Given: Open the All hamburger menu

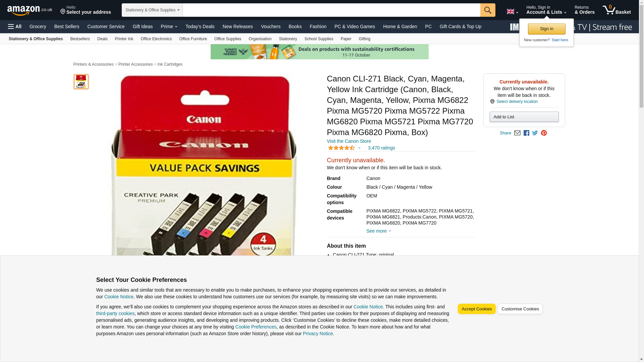Looking at the screenshot, I should click(x=15, y=26).
